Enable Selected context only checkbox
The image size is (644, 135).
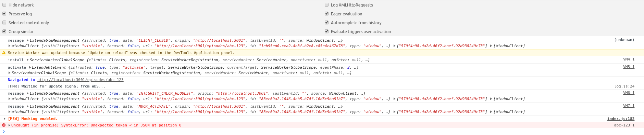point(4,23)
